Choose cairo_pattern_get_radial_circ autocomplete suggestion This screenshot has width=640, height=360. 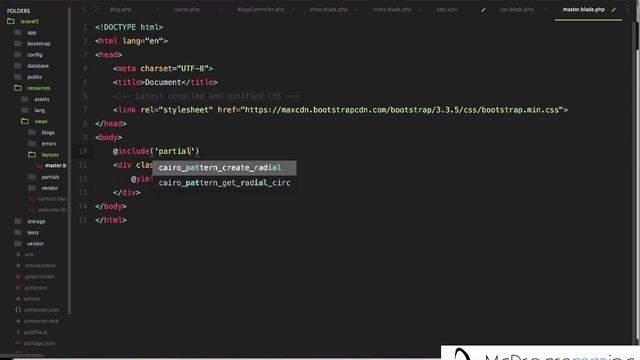(x=224, y=183)
